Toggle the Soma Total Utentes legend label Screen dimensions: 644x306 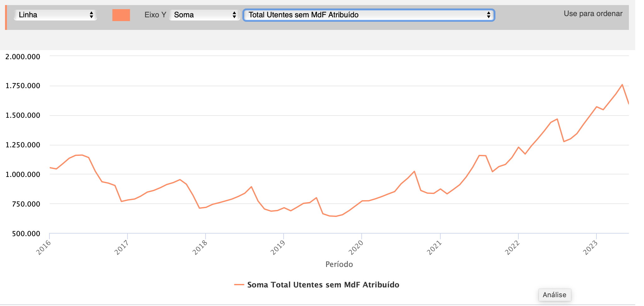[323, 285]
